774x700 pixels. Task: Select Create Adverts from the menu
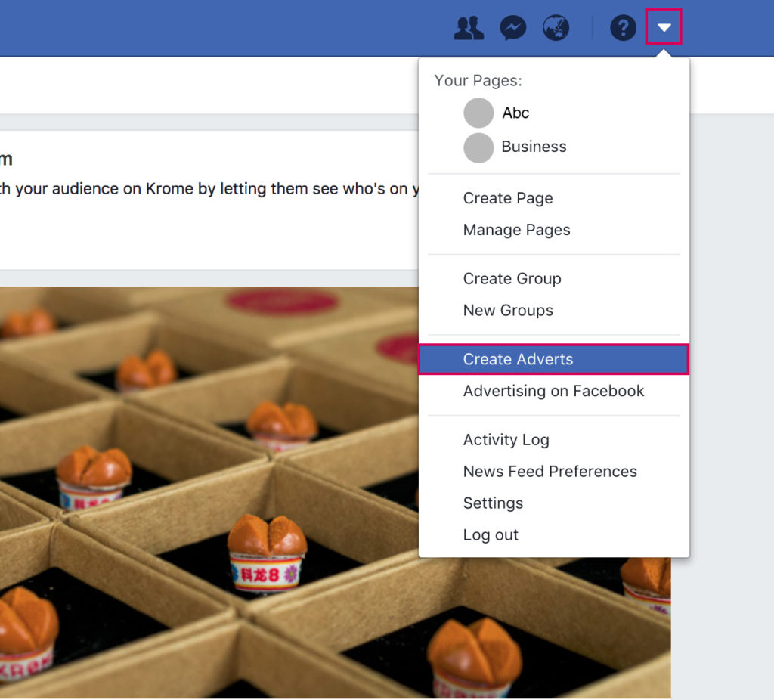(x=517, y=359)
